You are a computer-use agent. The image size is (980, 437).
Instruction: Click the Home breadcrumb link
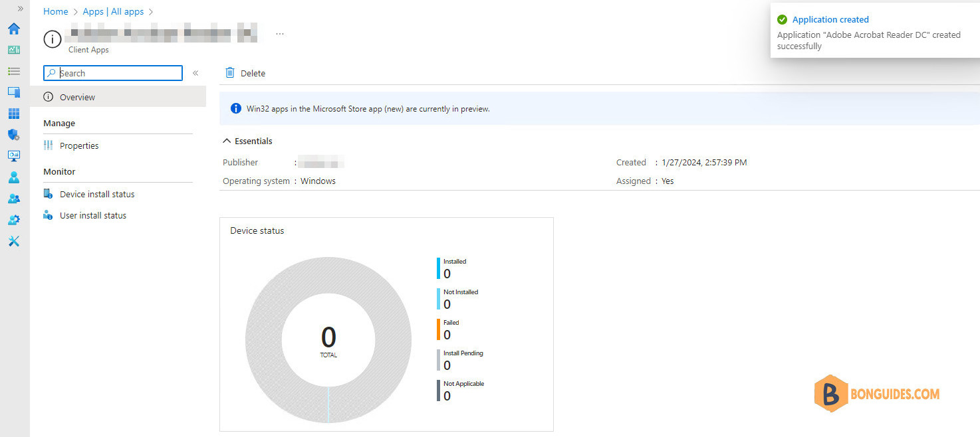pyautogui.click(x=56, y=11)
